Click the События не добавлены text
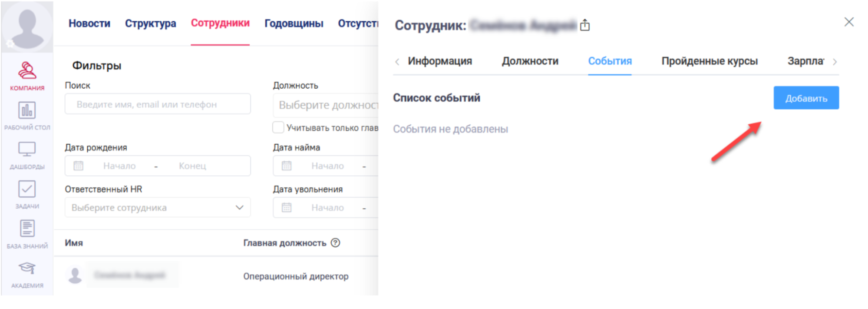868x309 pixels. [x=450, y=129]
